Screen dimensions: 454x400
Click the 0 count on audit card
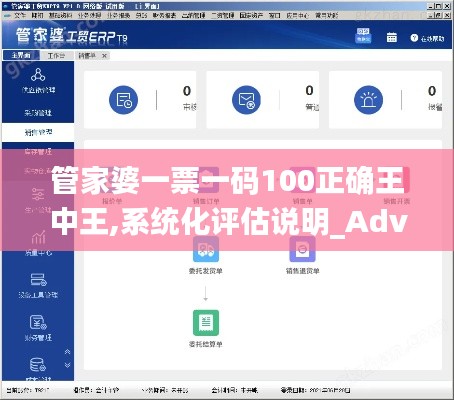coord(187,91)
